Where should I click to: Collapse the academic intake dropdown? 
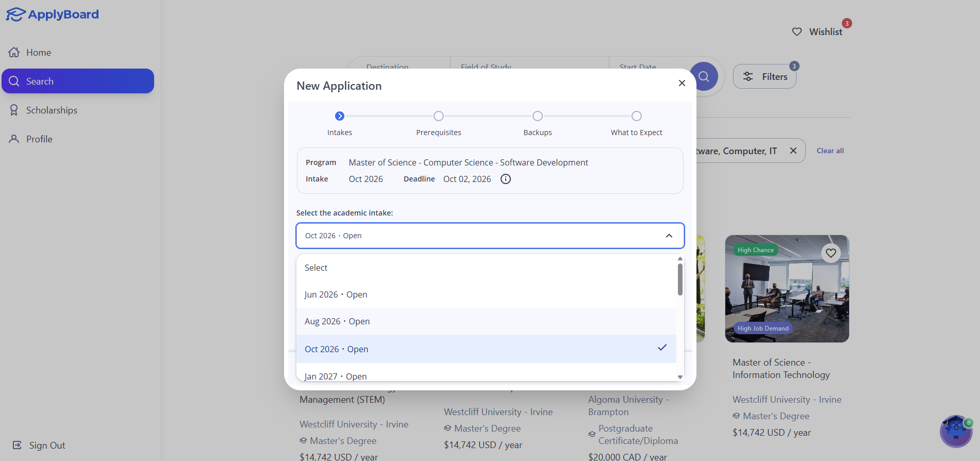[490, 236]
